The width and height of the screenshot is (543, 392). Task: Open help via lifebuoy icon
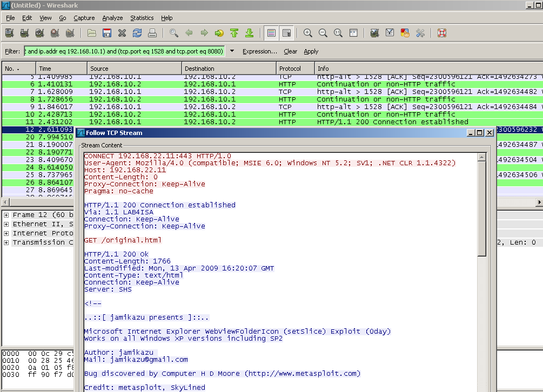[442, 33]
